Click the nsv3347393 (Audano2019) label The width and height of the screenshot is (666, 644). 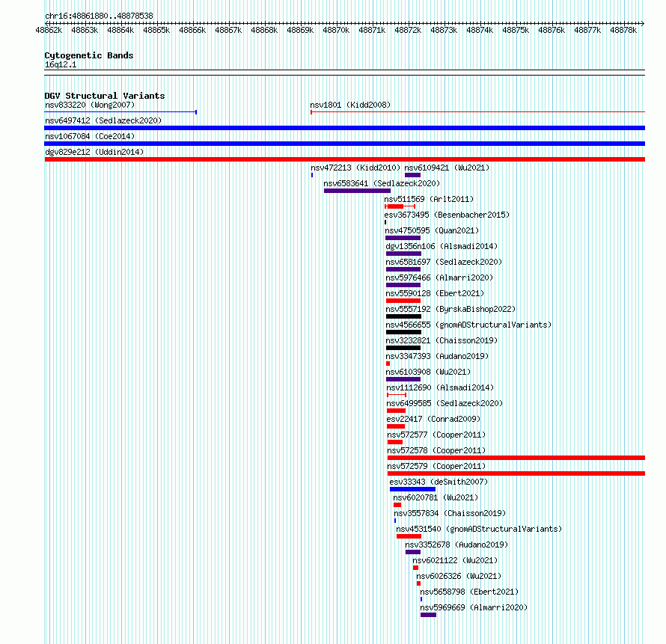tap(437, 356)
